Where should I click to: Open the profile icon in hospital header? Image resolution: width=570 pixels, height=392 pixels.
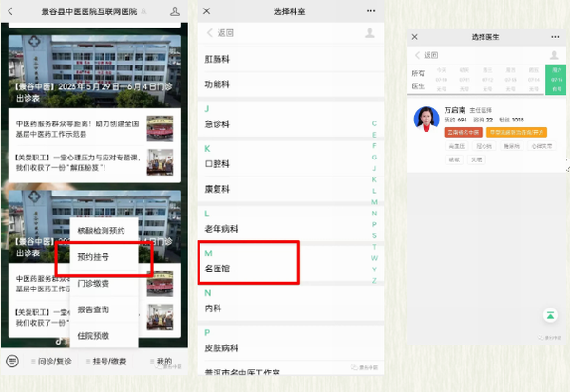click(x=175, y=11)
